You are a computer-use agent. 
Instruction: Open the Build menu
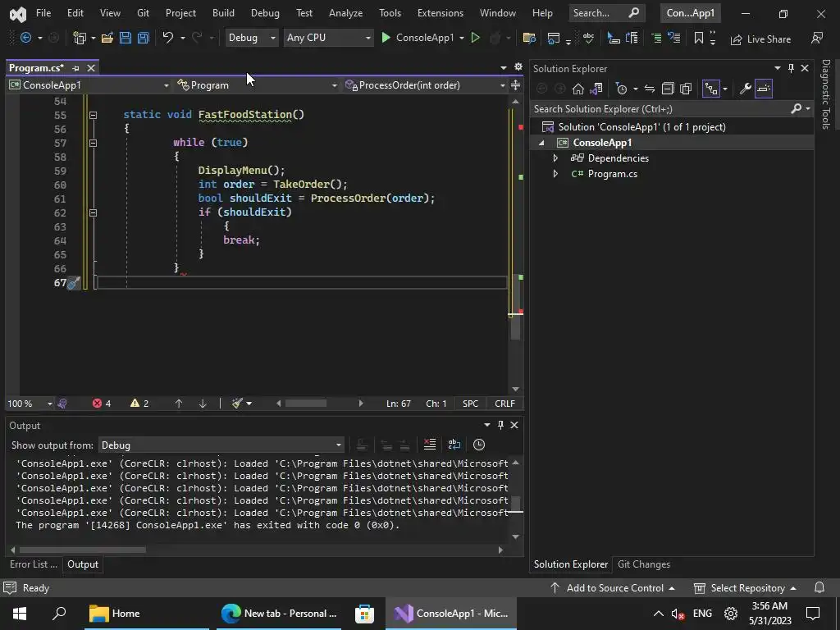point(223,13)
